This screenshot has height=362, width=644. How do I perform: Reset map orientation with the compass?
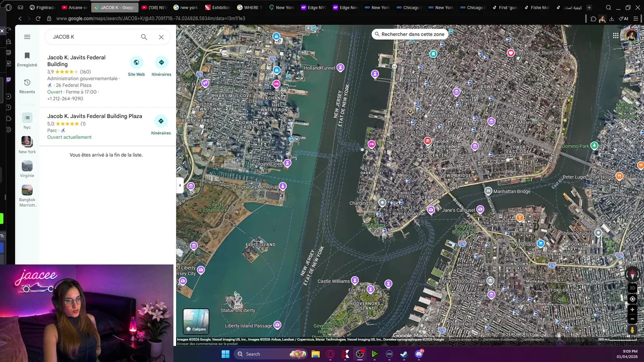632,275
